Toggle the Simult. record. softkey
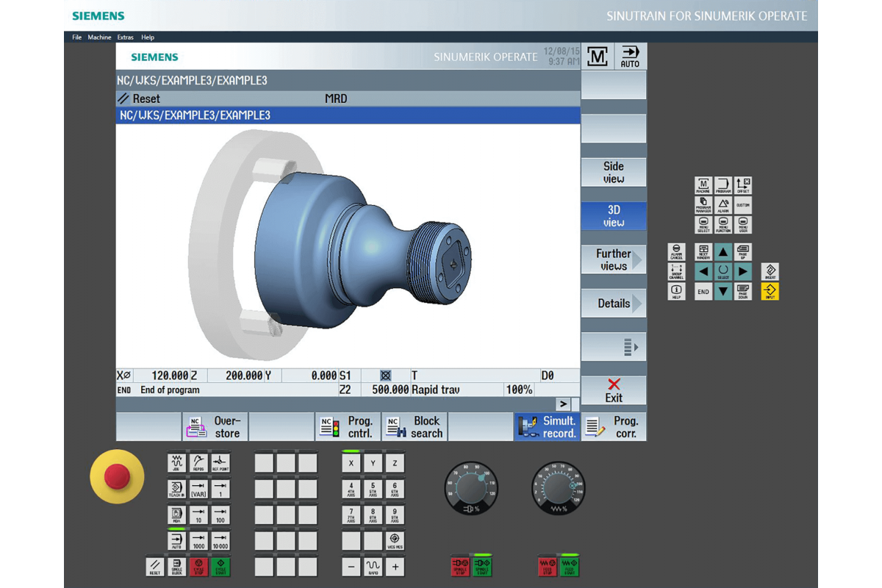Image resolution: width=882 pixels, height=588 pixels. (547, 427)
